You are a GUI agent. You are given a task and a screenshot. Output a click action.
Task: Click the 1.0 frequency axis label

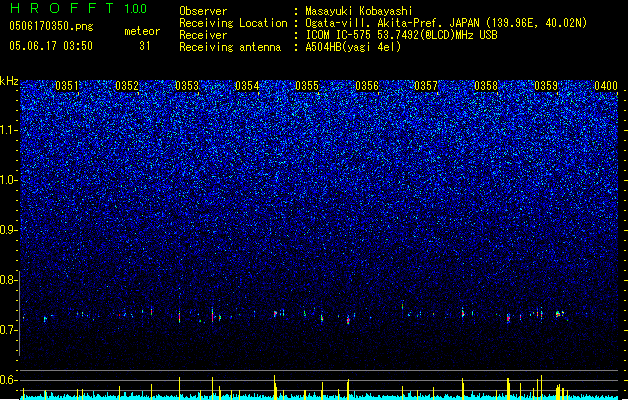(9, 180)
